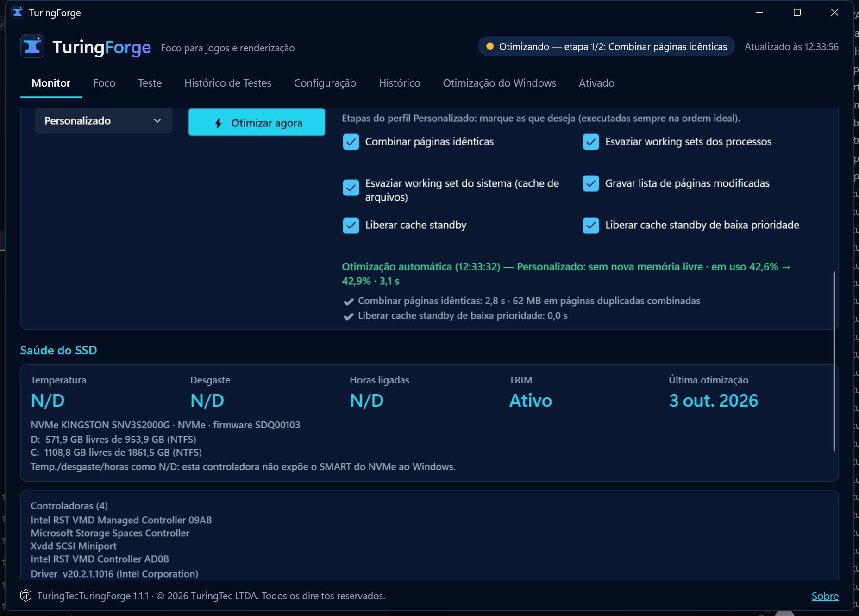The width and height of the screenshot is (859, 616).
Task: Toggle Esvaziar working sets dos processos
Action: tap(591, 142)
